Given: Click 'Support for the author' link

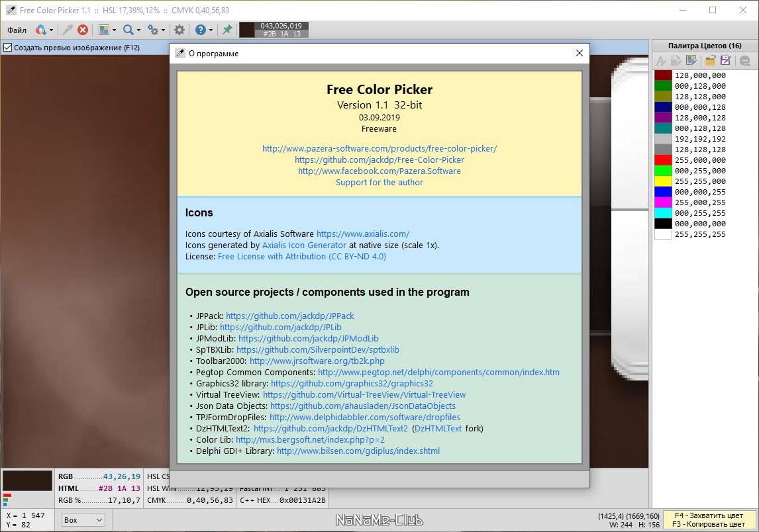Looking at the screenshot, I should (x=379, y=183).
